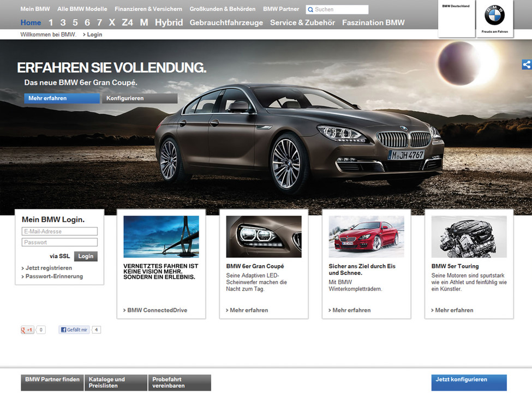Image resolution: width=532 pixels, height=419 pixels.
Task: Click the Konfigurieren hero button
Action: (x=140, y=98)
